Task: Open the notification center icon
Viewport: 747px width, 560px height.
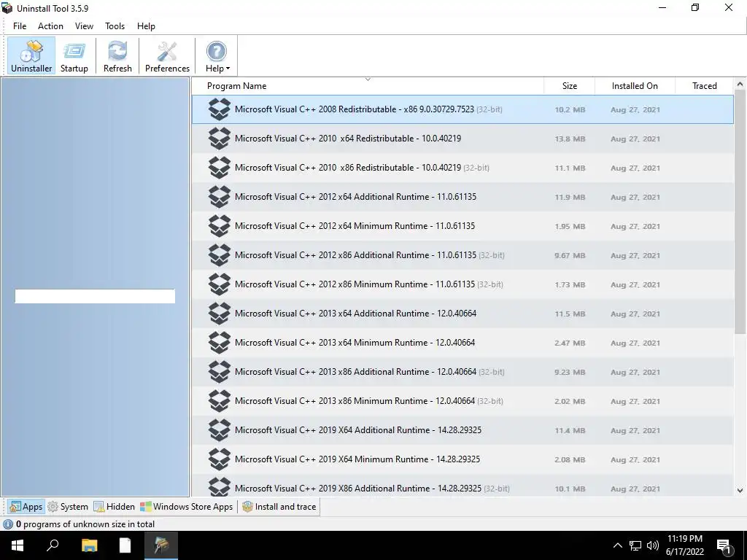Action: 724,547
